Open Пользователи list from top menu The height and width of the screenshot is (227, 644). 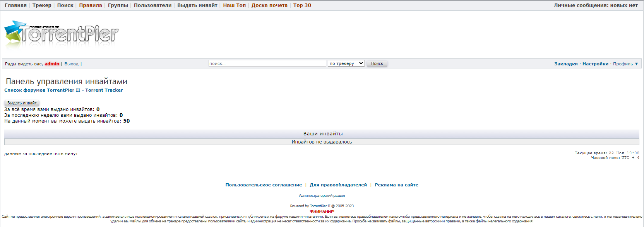[152, 5]
